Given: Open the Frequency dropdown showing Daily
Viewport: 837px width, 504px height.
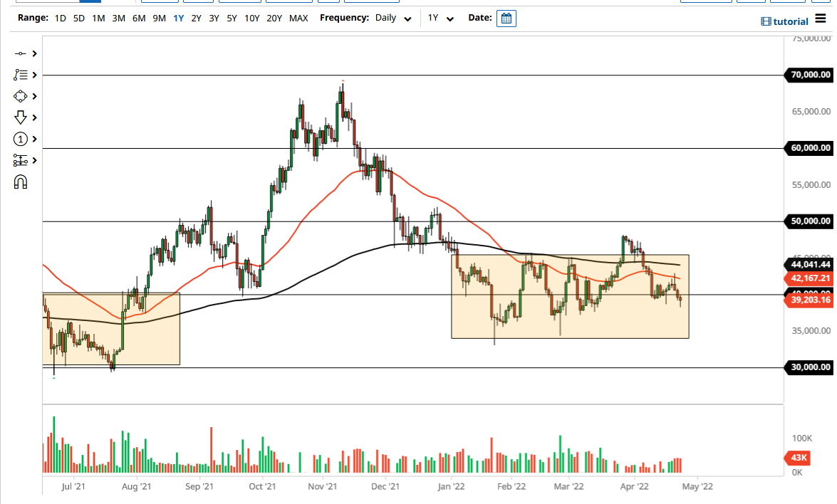Looking at the screenshot, I should click(x=391, y=18).
